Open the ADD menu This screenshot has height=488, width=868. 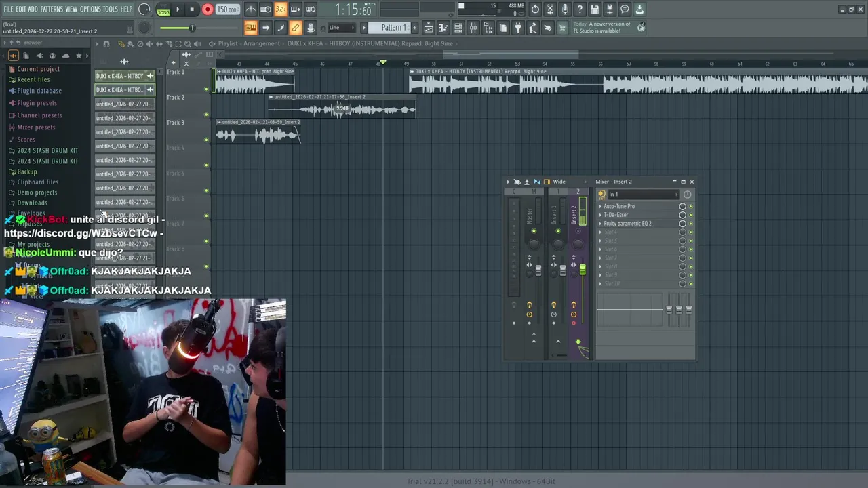33,9
